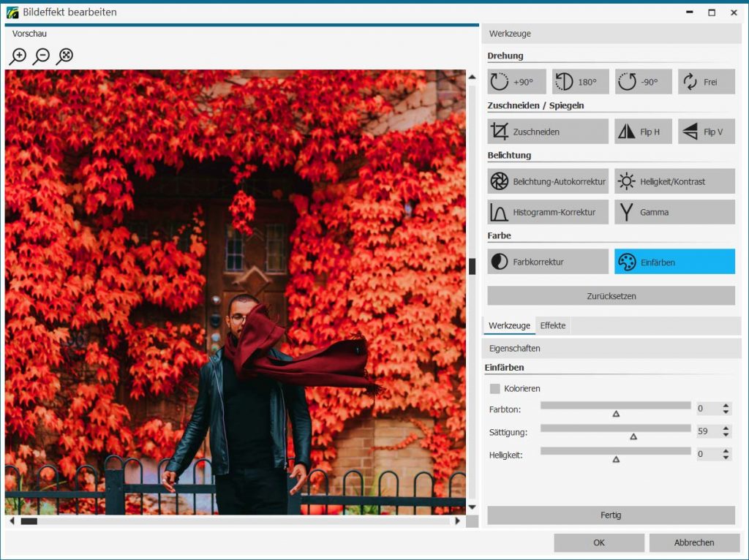Open the Zuschneiden crop tool
Image resolution: width=749 pixels, height=560 pixels.
click(547, 132)
